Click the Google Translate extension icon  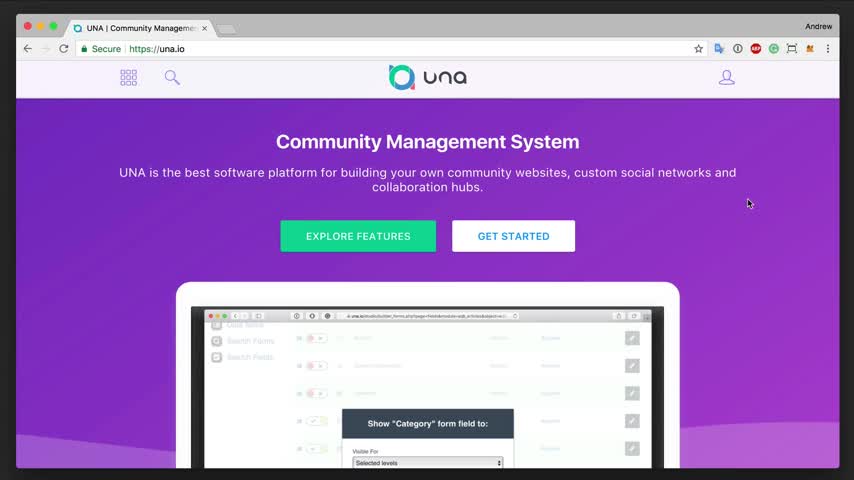(x=719, y=49)
